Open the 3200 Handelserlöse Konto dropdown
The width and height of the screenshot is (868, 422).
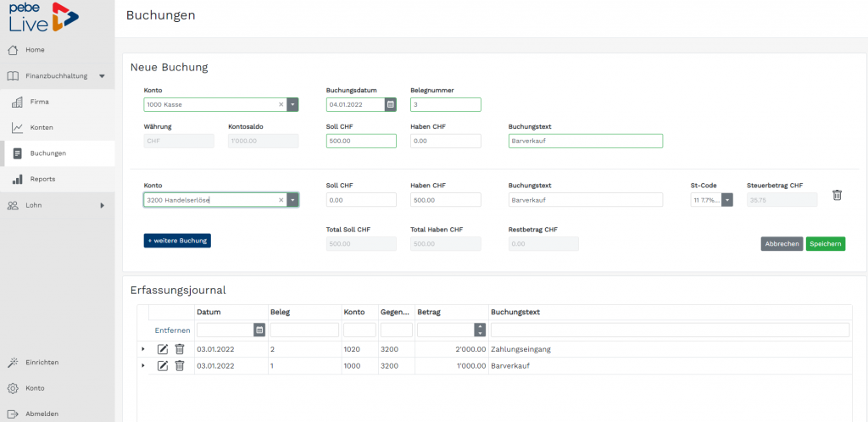[292, 200]
